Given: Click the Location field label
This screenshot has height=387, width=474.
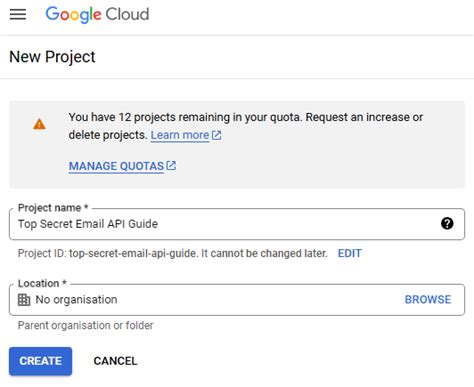Looking at the screenshot, I should [x=42, y=283].
